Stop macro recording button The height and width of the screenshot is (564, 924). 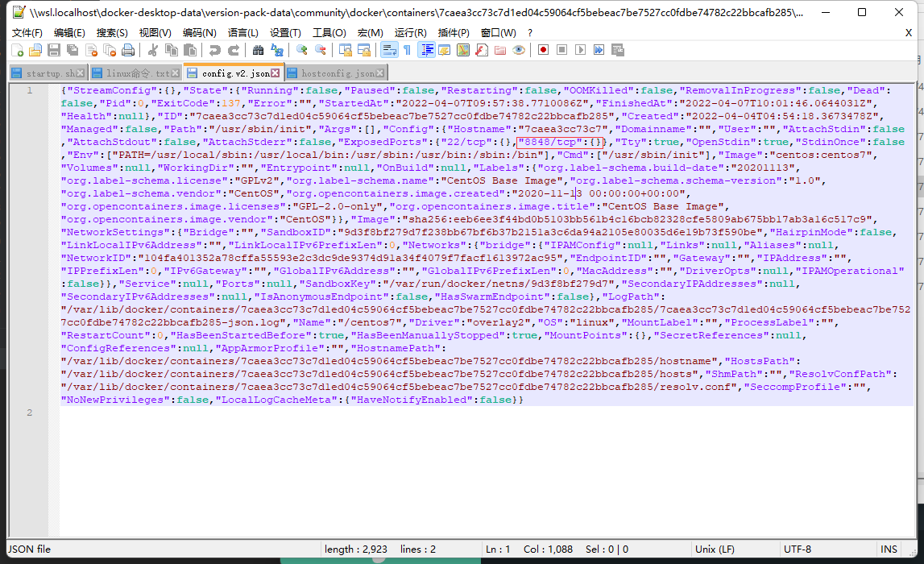pyautogui.click(x=562, y=50)
